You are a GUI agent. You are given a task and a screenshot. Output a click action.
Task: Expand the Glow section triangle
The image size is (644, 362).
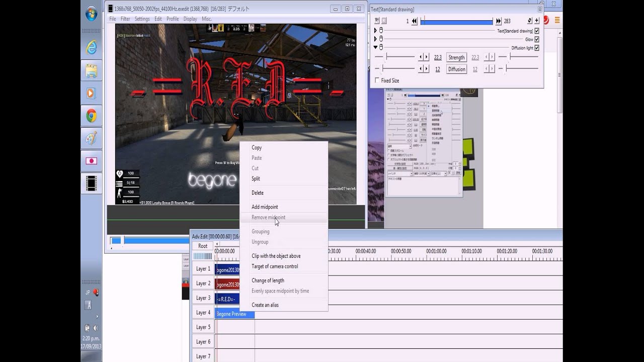375,39
